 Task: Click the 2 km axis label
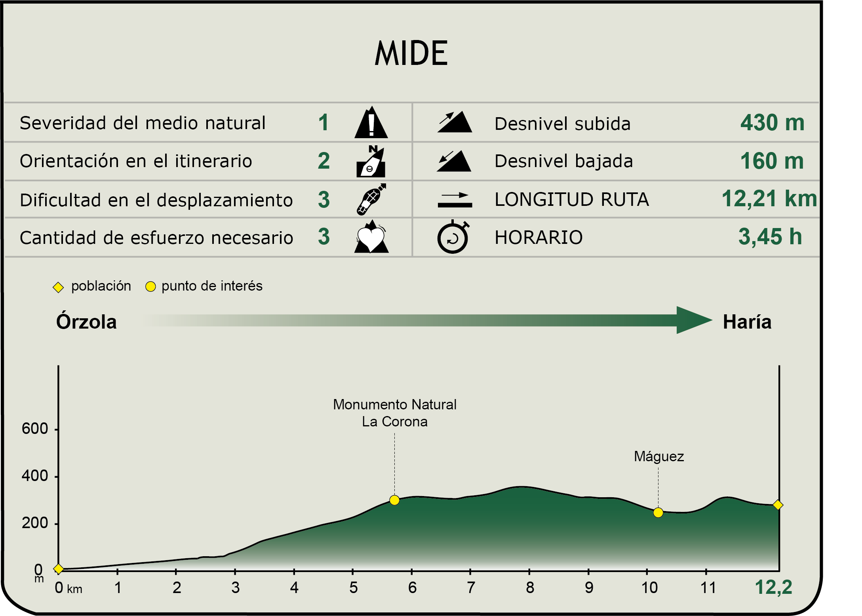click(177, 588)
